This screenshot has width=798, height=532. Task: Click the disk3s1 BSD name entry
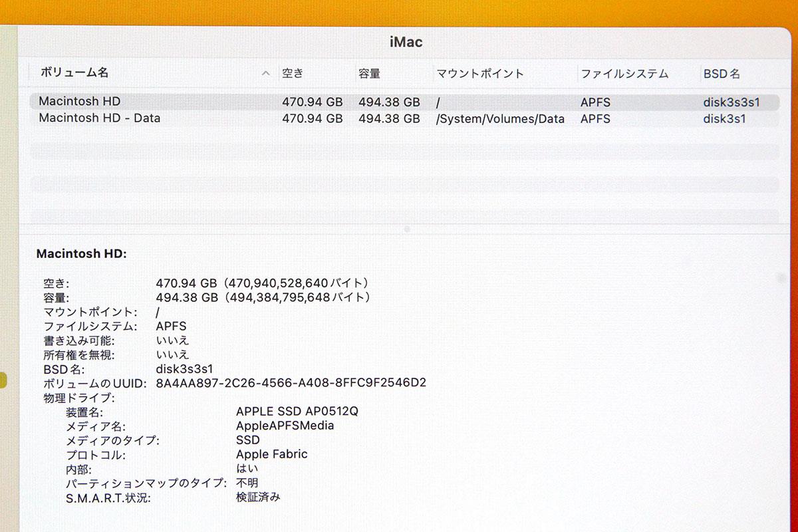[724, 118]
